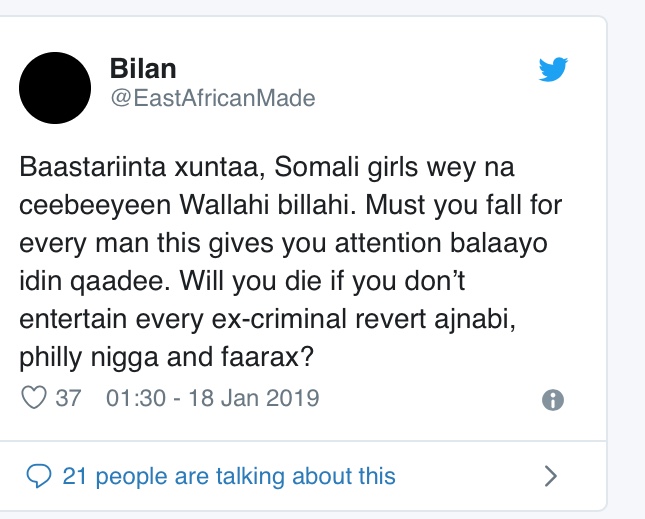The image size is (645, 519).
Task: Open the Bilan display name
Action: tap(143, 68)
